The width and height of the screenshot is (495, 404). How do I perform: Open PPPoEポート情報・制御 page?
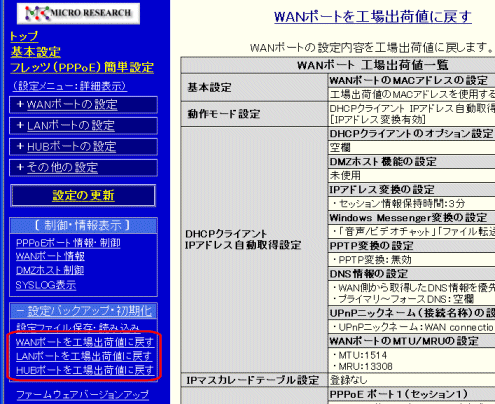[68, 243]
